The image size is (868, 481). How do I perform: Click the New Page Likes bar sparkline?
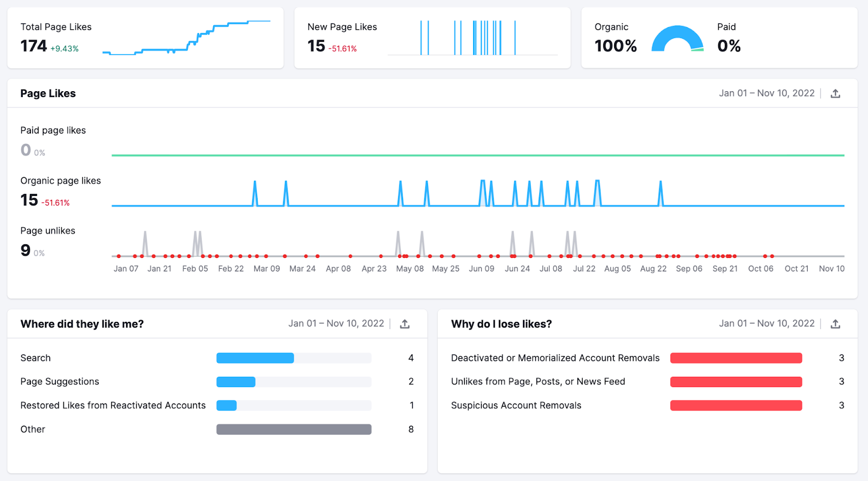tap(473, 37)
